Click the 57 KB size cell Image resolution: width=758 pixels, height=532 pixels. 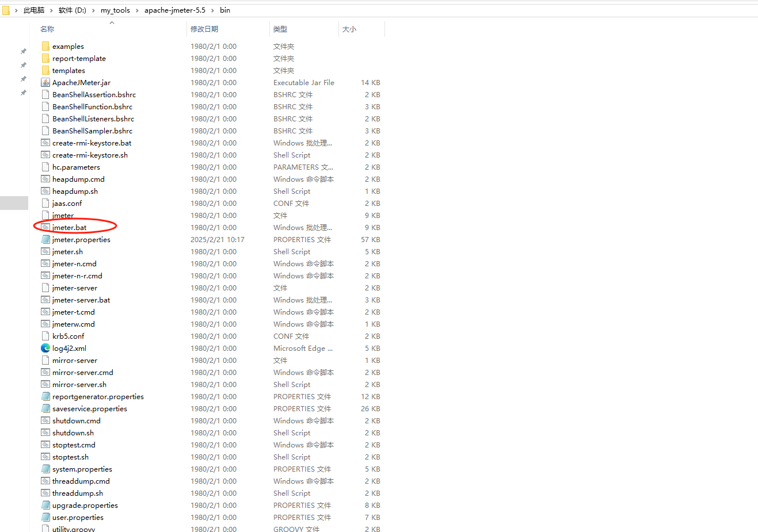371,239
